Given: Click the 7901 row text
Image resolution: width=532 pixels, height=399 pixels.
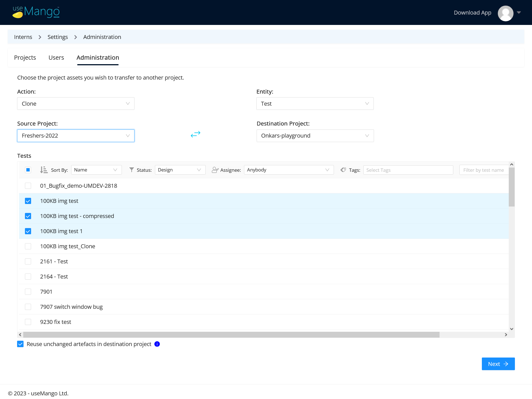Looking at the screenshot, I should (x=46, y=292).
